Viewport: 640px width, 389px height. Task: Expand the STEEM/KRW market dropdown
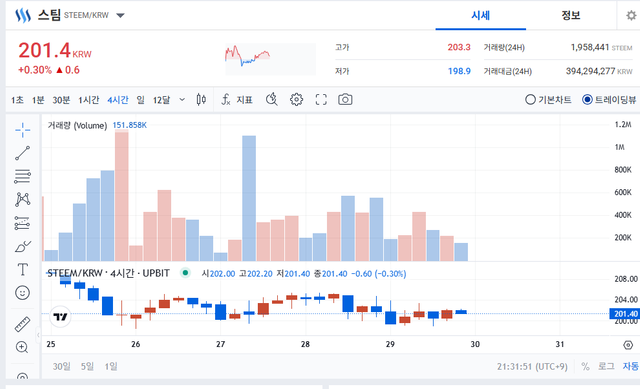120,16
